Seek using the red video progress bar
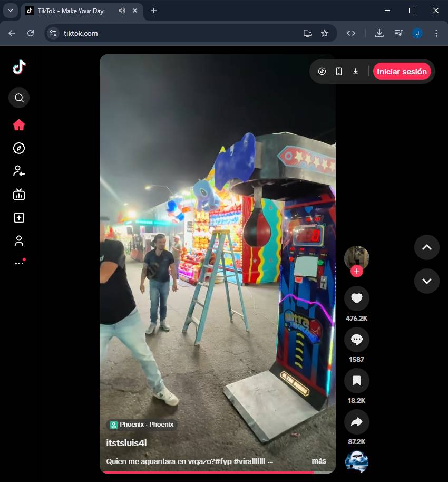The width and height of the screenshot is (448, 482). coord(211,472)
